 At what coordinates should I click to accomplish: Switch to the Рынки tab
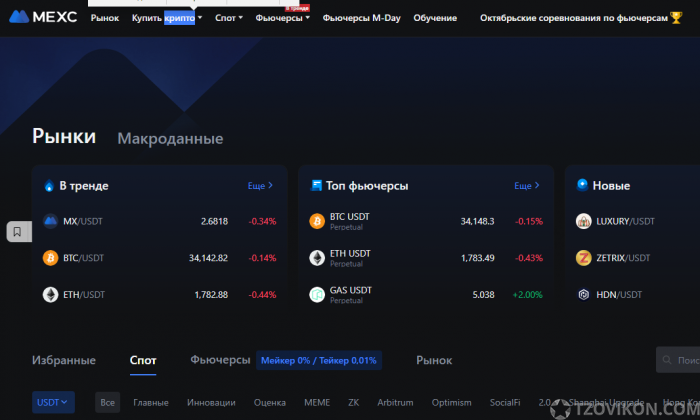(64, 136)
